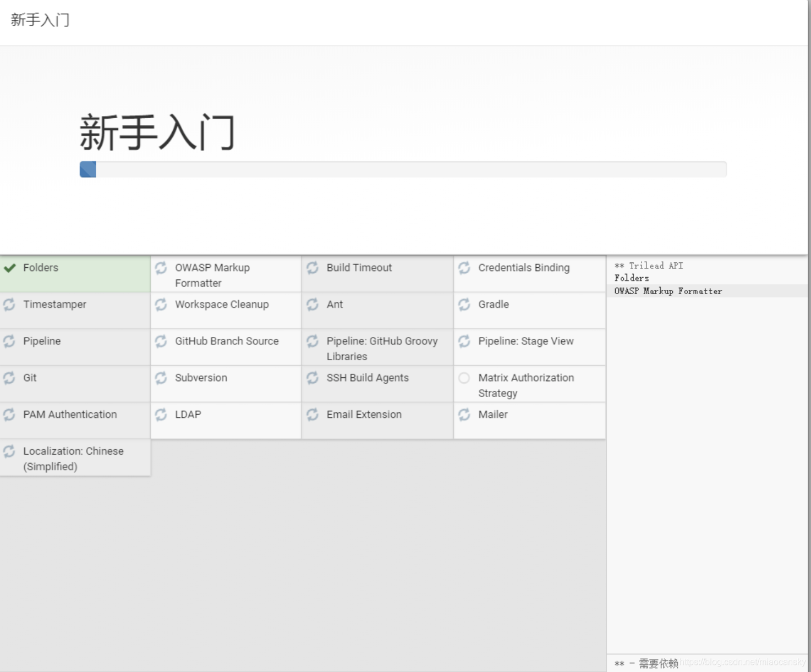Image resolution: width=811 pixels, height=672 pixels.
Task: Click the spinner icon next to Subversion
Action: [x=161, y=378]
